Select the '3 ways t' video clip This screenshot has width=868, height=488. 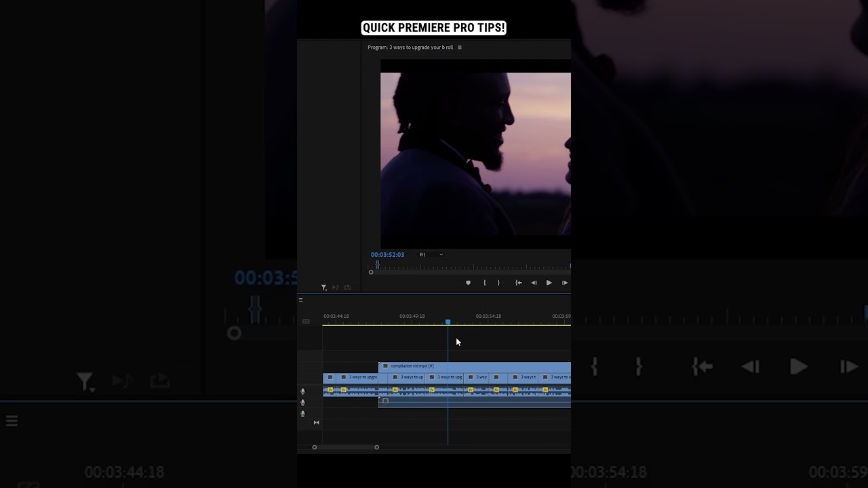523,377
